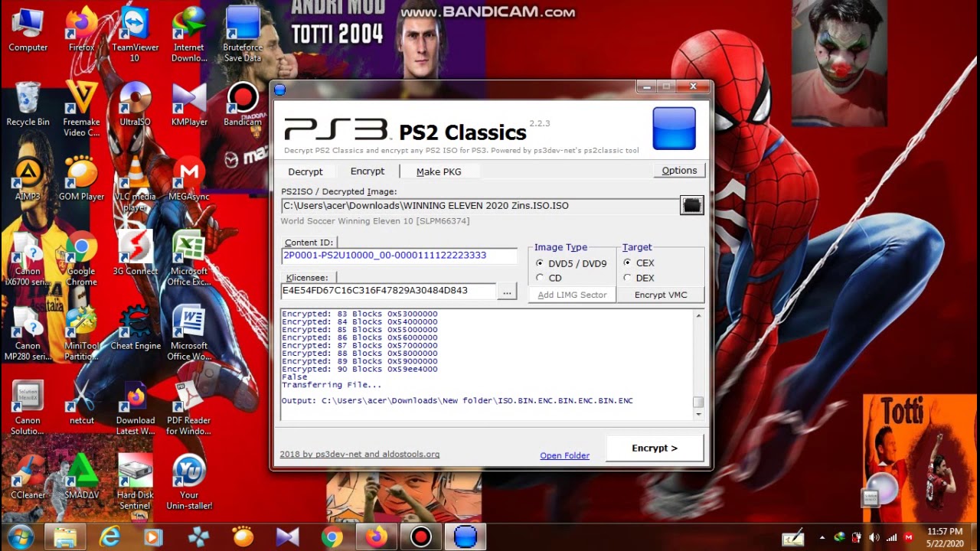The image size is (980, 551).
Task: Show hidden system tray icons
Action: point(822,537)
